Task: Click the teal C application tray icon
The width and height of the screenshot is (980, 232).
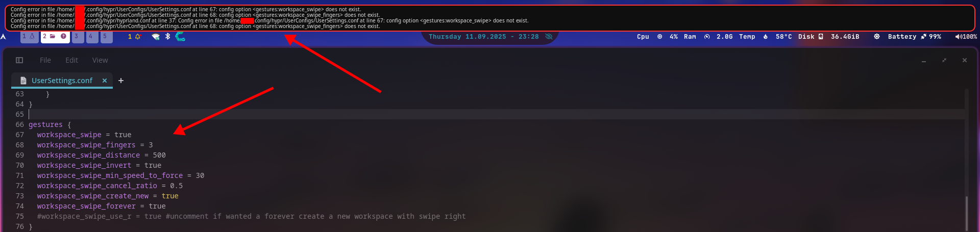Action: (x=180, y=36)
